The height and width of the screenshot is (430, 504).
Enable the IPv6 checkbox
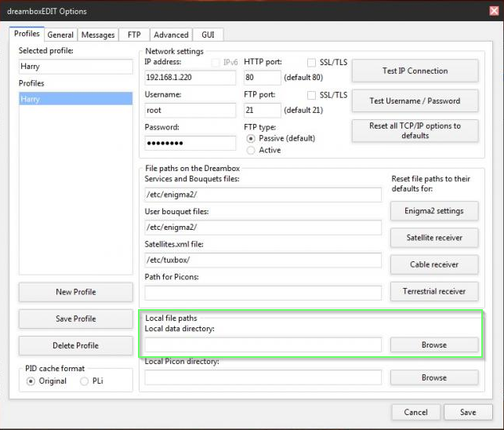point(216,62)
